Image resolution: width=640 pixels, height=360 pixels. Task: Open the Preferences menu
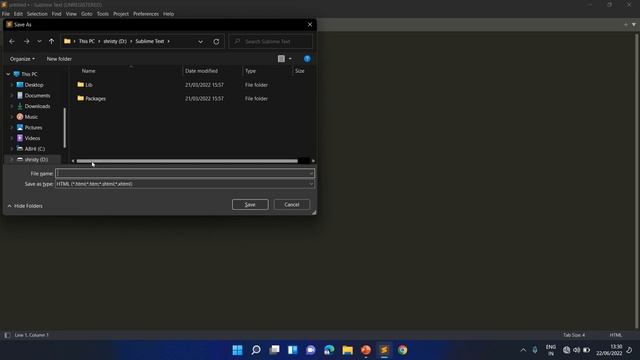pos(146,14)
